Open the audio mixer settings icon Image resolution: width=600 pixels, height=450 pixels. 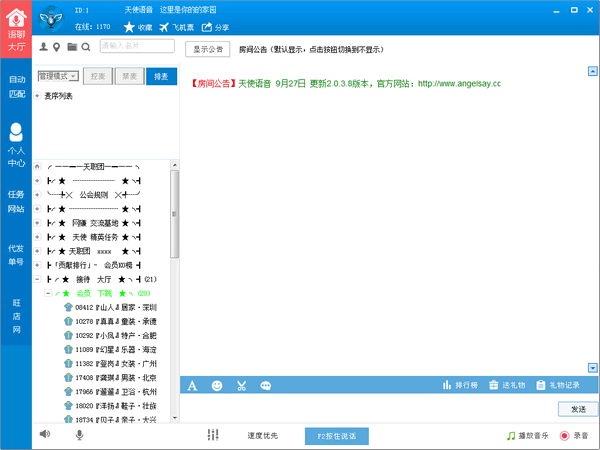coord(213,435)
